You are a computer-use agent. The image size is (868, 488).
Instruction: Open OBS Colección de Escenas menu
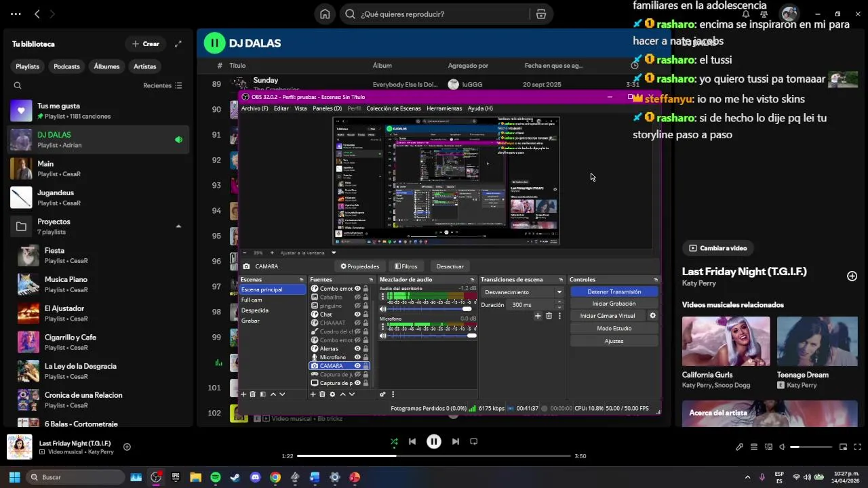click(x=393, y=108)
